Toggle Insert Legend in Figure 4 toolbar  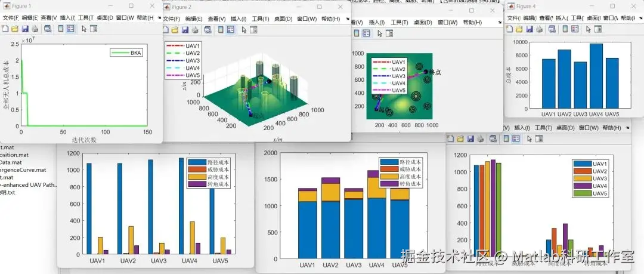(x=575, y=29)
